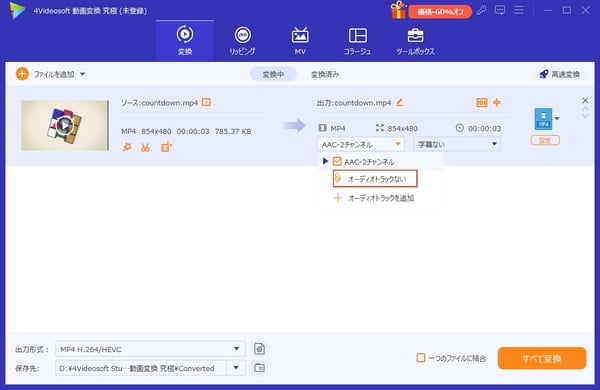The image size is (600, 390).
Task: Click the compress video icon beside ID3
Action: pos(497,102)
